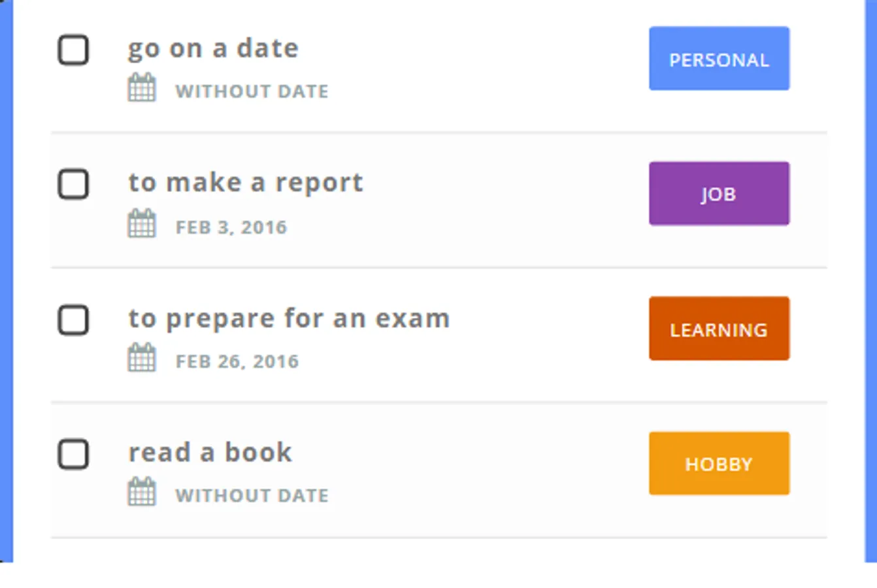This screenshot has width=877, height=588.
Task: Open the 'to make a report' task title
Action: [245, 183]
